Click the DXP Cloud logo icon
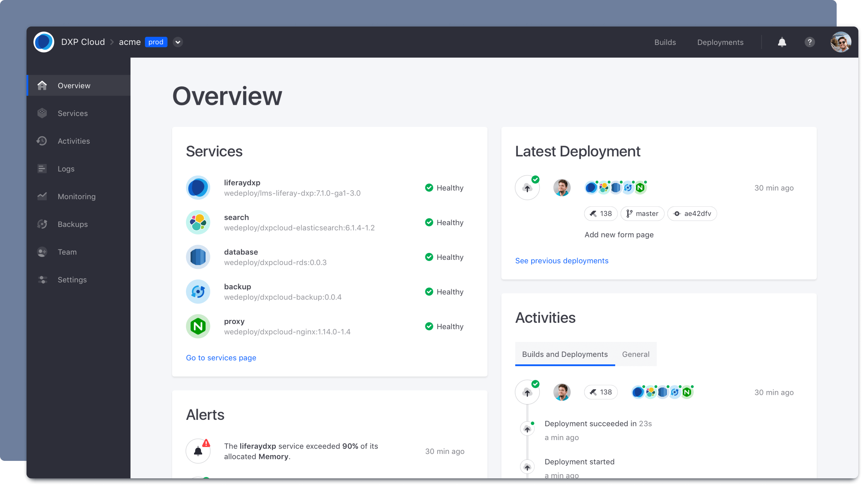The image size is (868, 488). tap(44, 42)
